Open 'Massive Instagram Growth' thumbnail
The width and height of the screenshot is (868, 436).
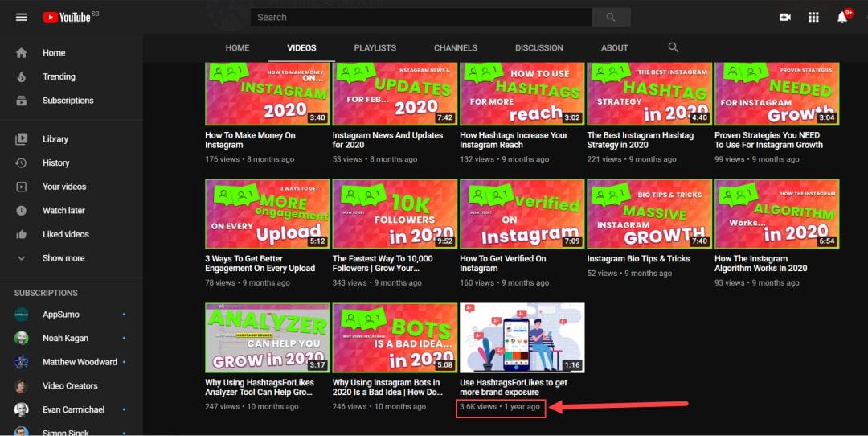click(649, 214)
